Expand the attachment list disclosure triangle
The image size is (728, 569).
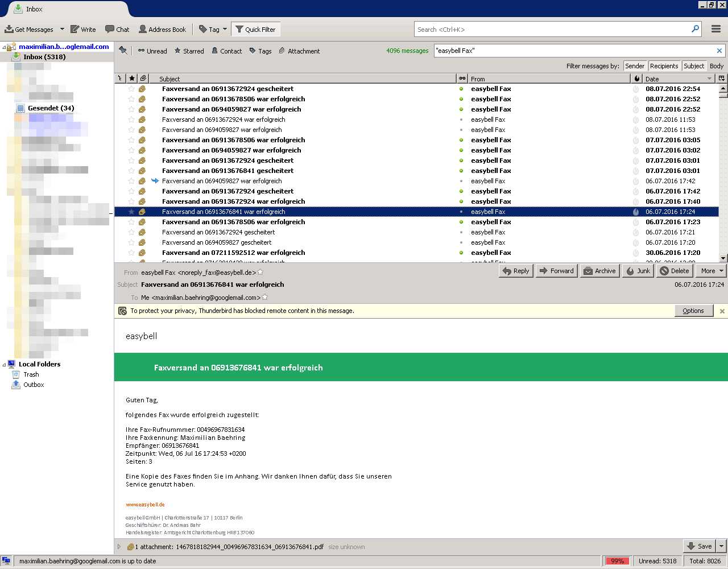[x=119, y=547]
